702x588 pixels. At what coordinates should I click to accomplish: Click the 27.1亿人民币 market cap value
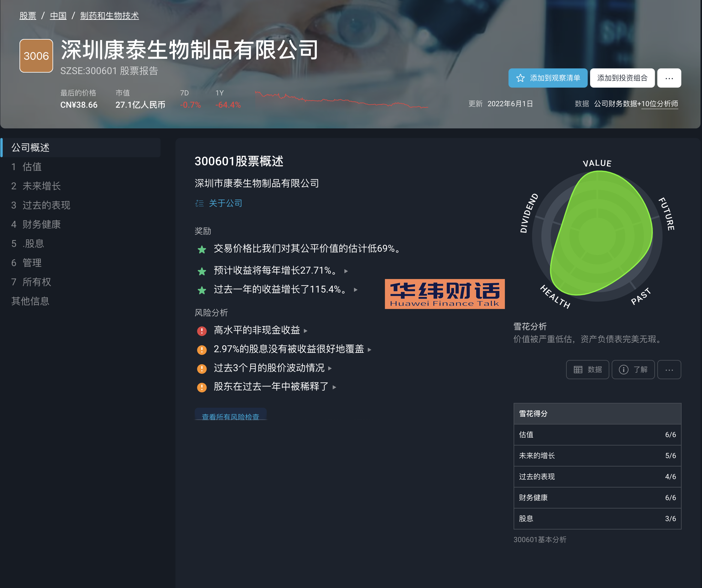(x=140, y=105)
